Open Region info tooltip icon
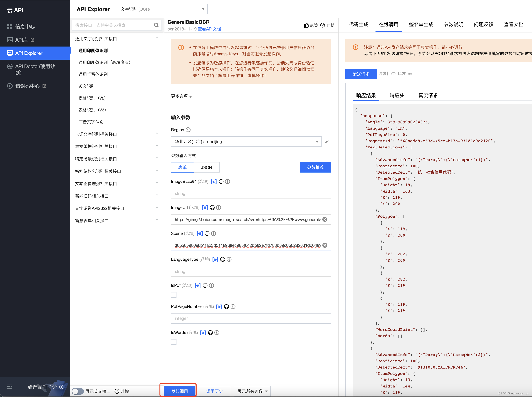 (x=188, y=130)
